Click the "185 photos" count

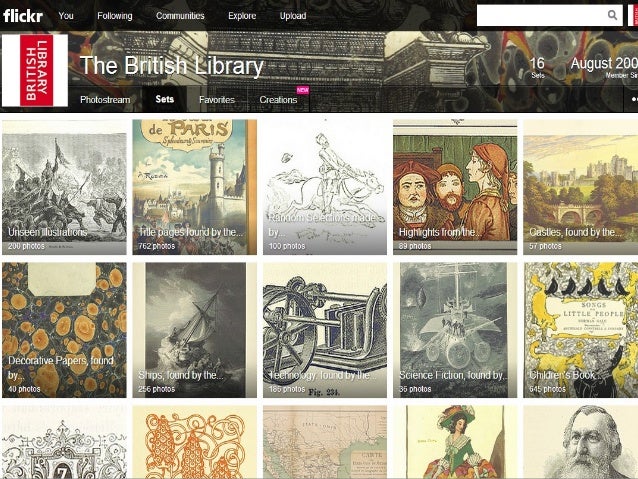pyautogui.click(x=286, y=389)
